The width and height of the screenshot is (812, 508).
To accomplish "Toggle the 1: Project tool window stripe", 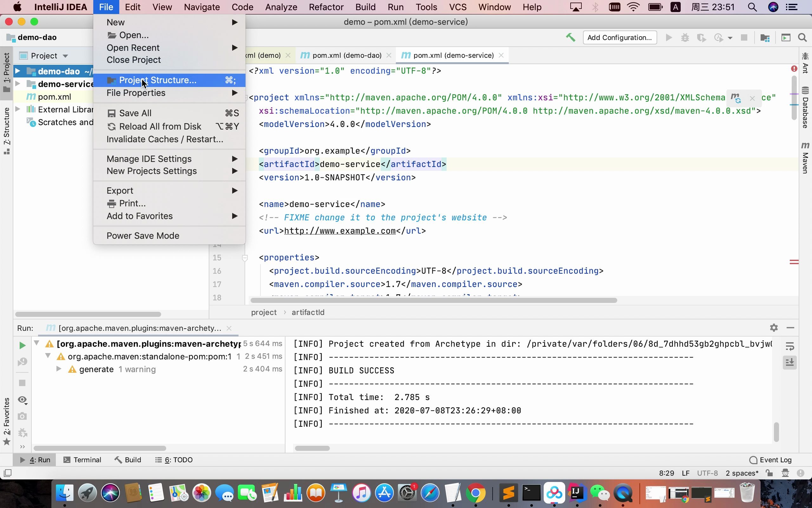I will pos(7,72).
